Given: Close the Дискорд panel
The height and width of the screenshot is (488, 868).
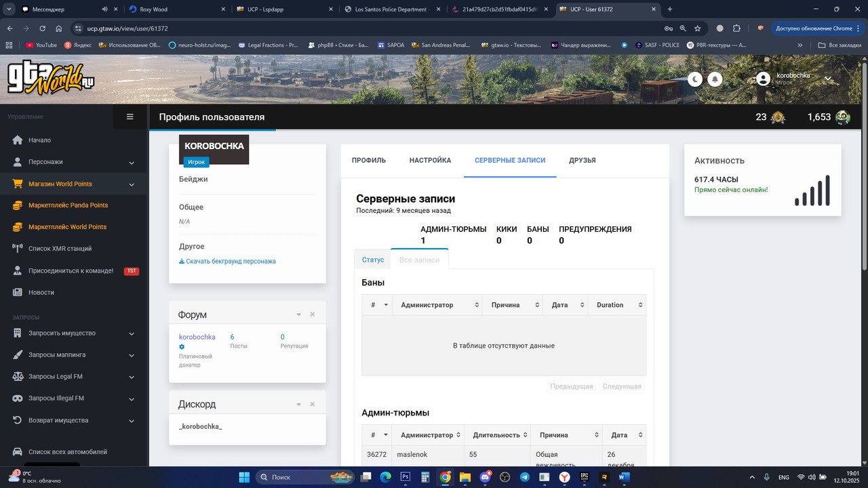Looking at the screenshot, I should [x=313, y=404].
